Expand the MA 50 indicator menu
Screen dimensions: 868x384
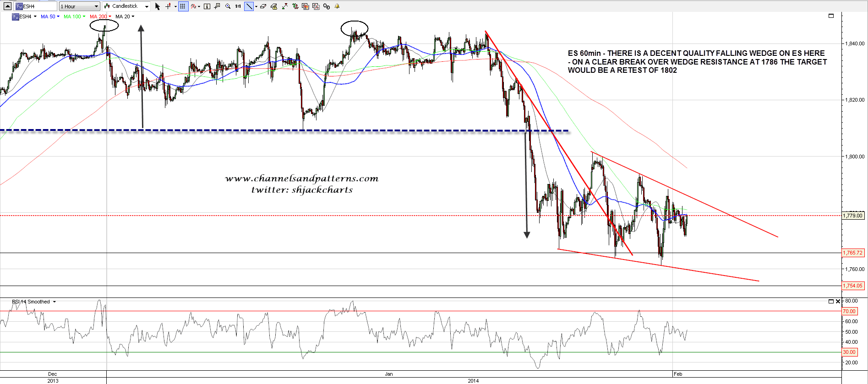point(50,16)
